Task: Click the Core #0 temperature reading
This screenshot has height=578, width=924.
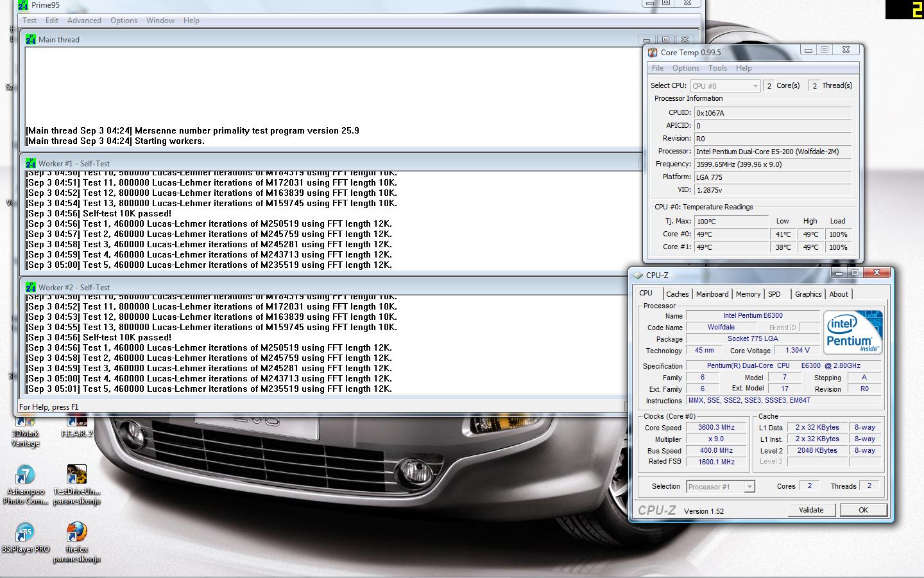Action: click(x=731, y=234)
